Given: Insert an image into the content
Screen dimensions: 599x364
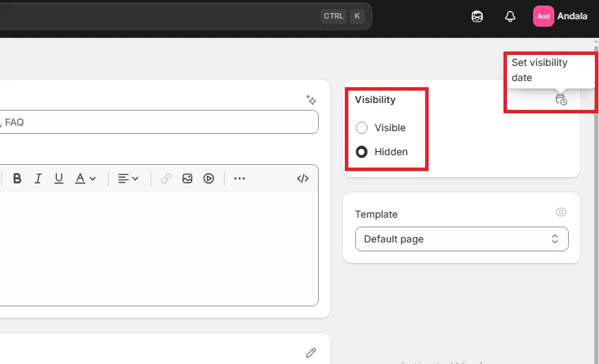Looking at the screenshot, I should point(187,179).
